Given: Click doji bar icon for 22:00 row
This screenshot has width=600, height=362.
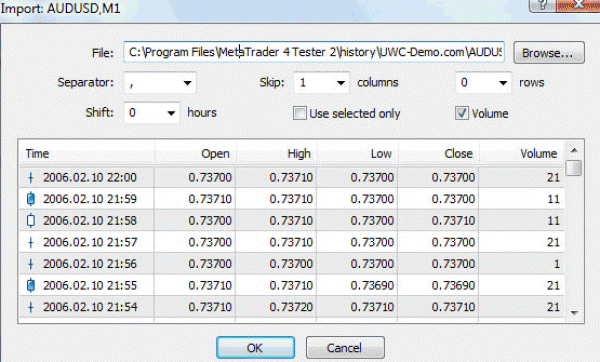Looking at the screenshot, I should (31, 178).
